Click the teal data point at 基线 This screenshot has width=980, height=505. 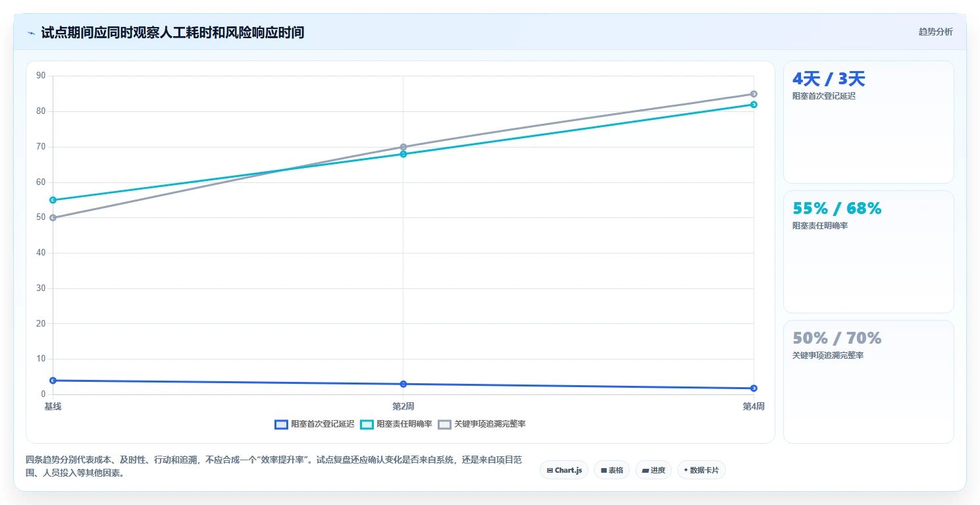(53, 199)
